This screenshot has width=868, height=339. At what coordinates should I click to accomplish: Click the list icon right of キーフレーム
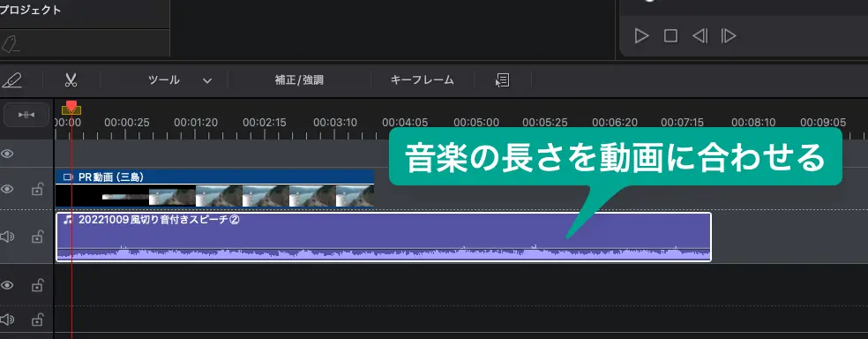point(503,80)
